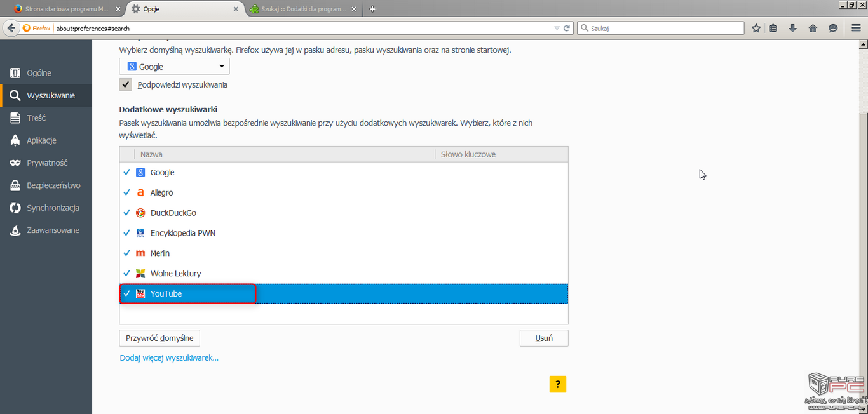
Task: Open the Hello chat bubble icon
Action: 833,28
